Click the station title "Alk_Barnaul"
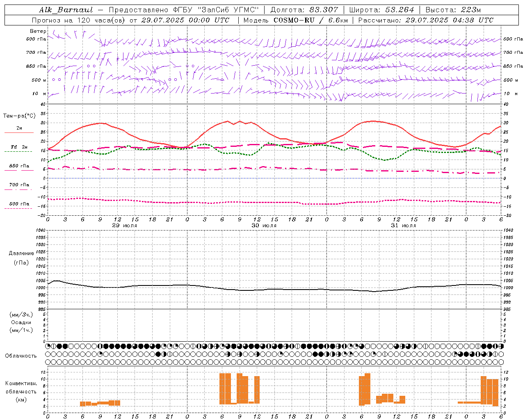525x420 pixels. pos(66,10)
